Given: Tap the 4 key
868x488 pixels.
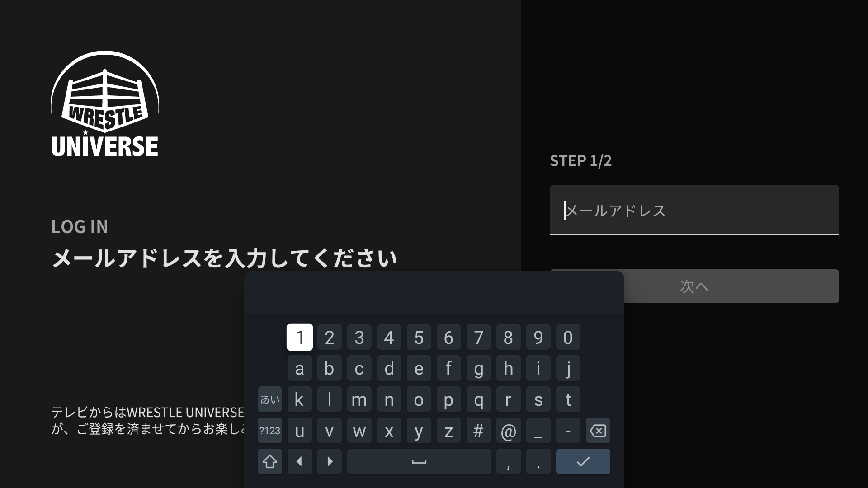Looking at the screenshot, I should tap(389, 337).
